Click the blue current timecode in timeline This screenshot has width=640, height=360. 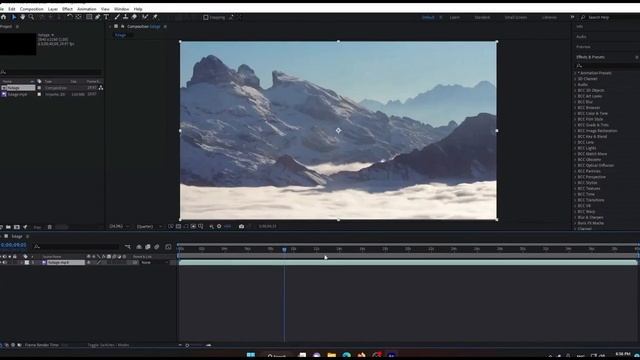(x=13, y=245)
